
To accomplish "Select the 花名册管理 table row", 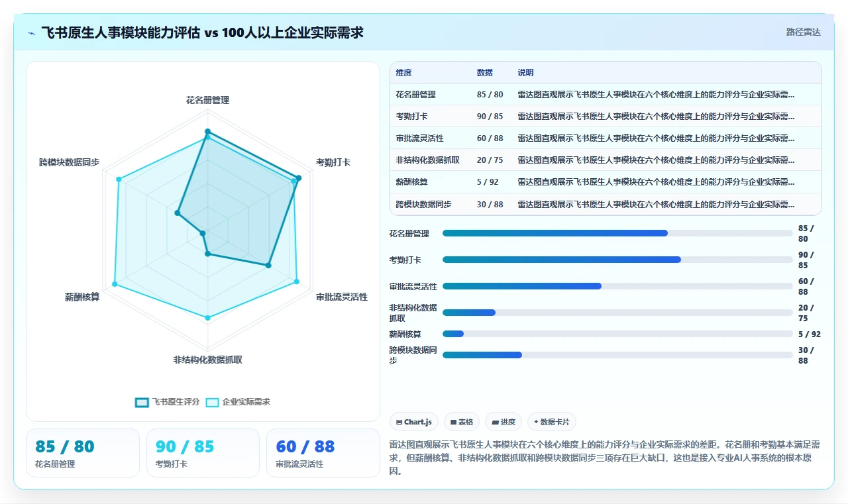I will click(606, 95).
